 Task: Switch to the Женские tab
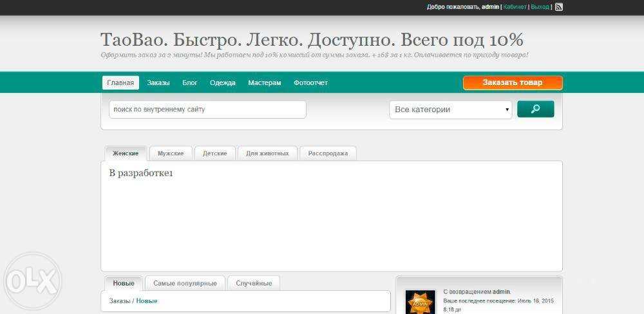click(126, 153)
